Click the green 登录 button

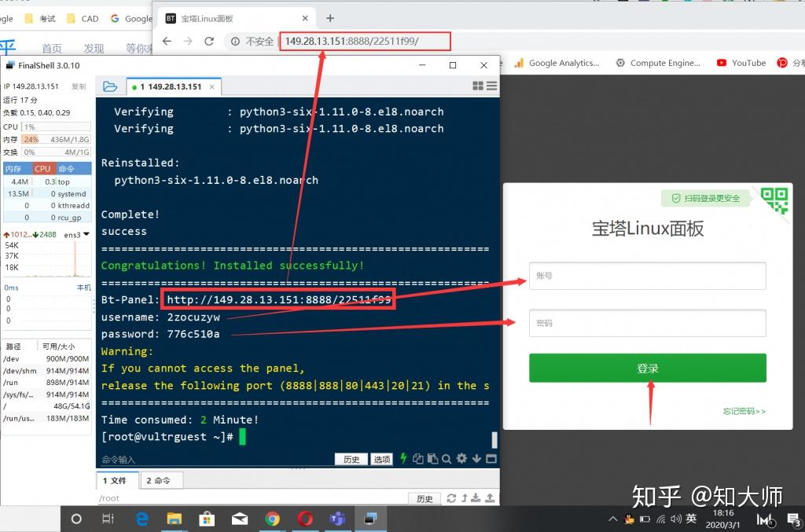pos(648,368)
